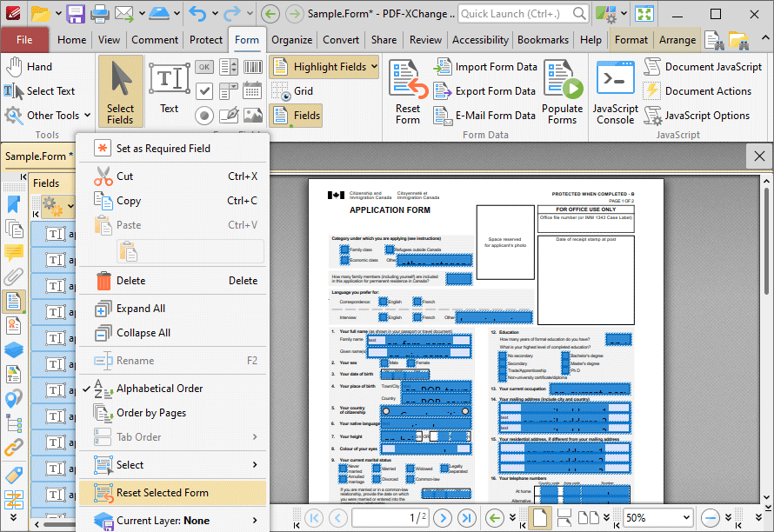The height and width of the screenshot is (532, 774).
Task: Toggle the Fields pane button
Action: pos(296,116)
